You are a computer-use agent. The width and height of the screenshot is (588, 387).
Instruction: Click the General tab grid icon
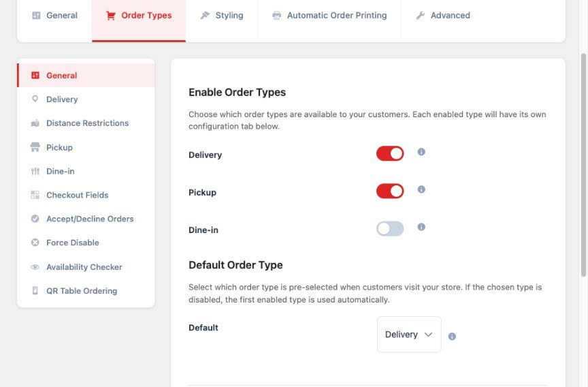(x=36, y=16)
